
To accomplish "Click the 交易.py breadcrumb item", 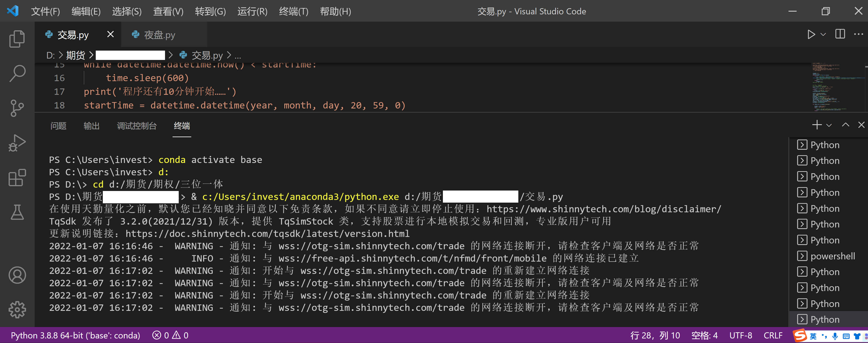I will pos(207,55).
